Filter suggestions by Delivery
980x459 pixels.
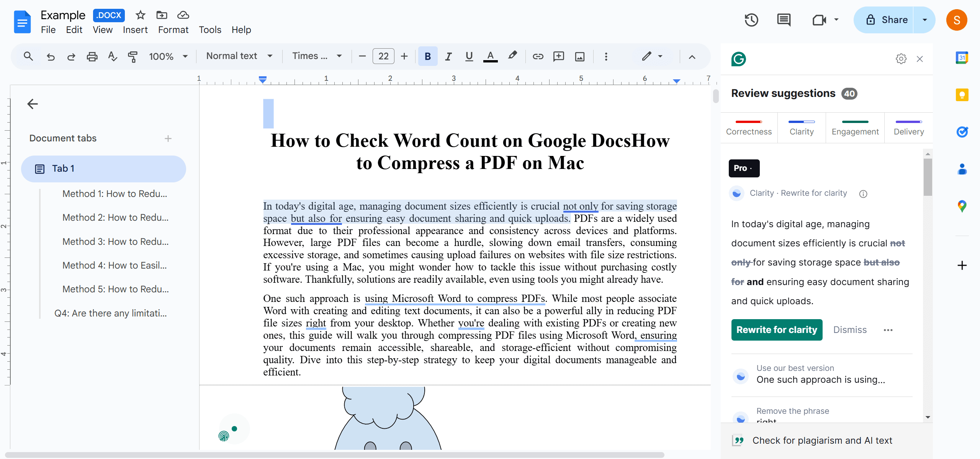908,128
